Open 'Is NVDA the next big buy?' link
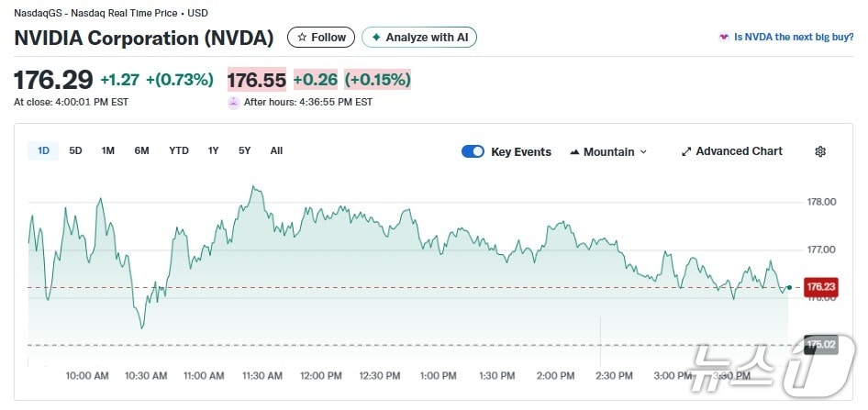Viewport: 868px width, 410px height. click(793, 38)
